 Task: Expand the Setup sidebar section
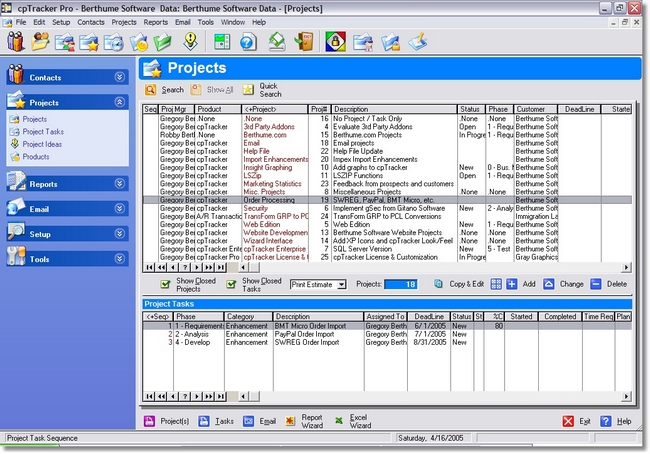coord(119,234)
